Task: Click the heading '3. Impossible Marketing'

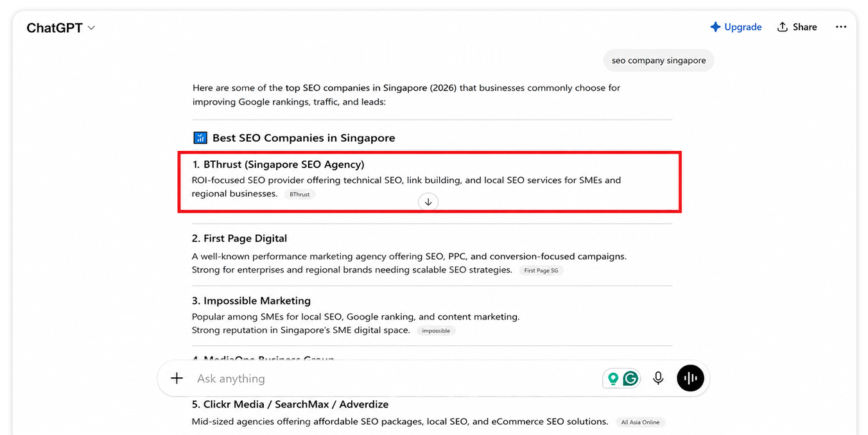Action: 251,300
